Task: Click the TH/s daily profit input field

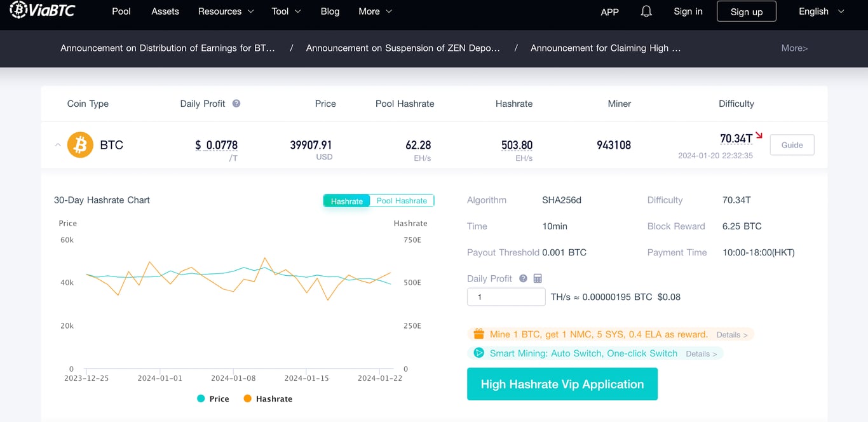Action: pos(506,297)
